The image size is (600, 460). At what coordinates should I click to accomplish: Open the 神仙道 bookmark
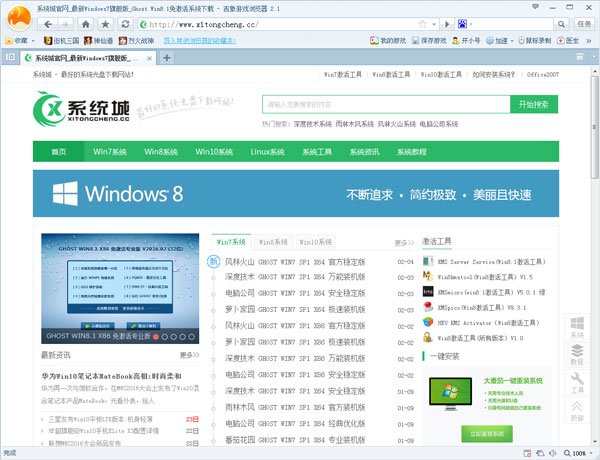(x=99, y=41)
